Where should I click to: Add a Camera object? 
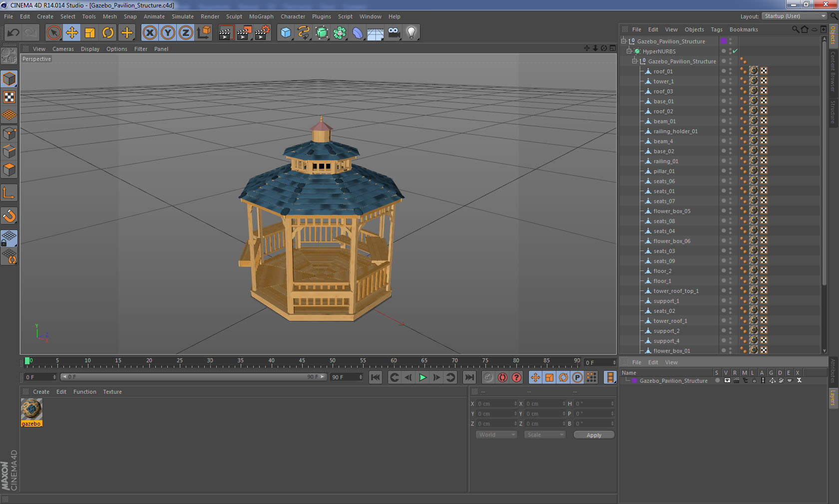coord(394,33)
